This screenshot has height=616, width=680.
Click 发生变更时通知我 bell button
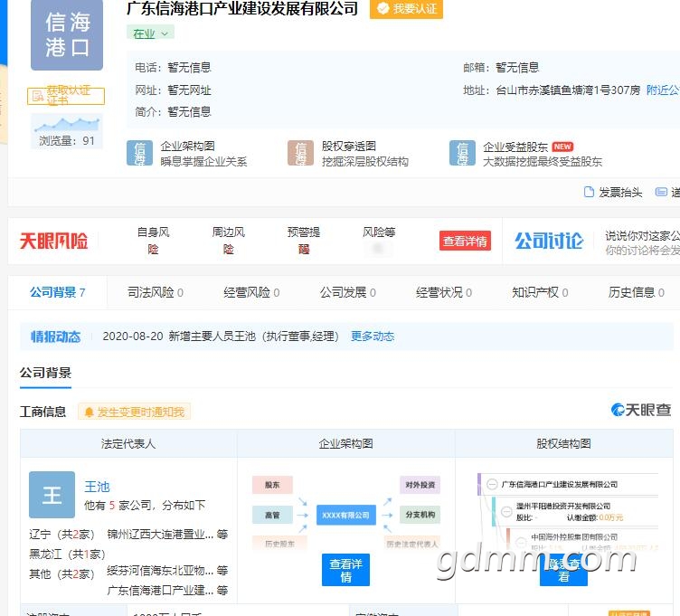click(135, 412)
